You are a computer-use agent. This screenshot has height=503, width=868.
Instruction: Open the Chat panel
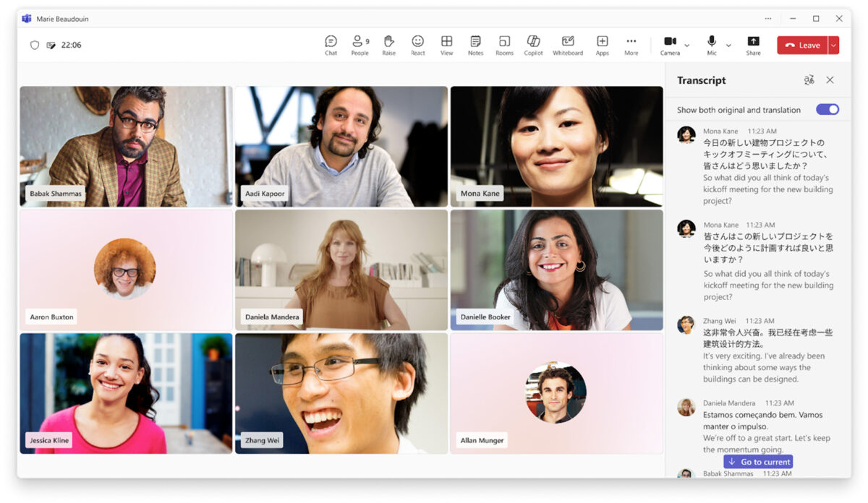click(x=331, y=45)
